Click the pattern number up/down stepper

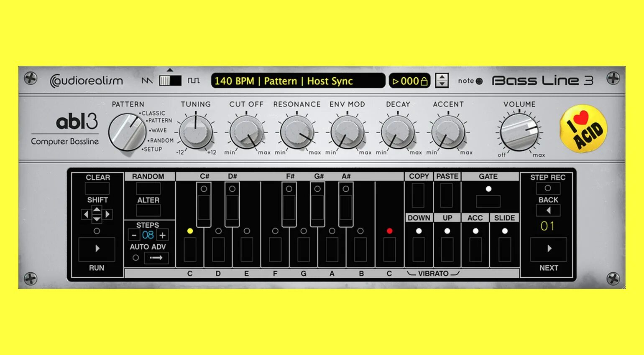[442, 80]
